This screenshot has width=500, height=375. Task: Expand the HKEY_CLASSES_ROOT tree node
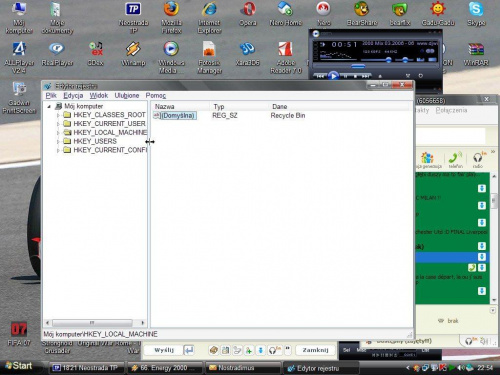[58, 115]
